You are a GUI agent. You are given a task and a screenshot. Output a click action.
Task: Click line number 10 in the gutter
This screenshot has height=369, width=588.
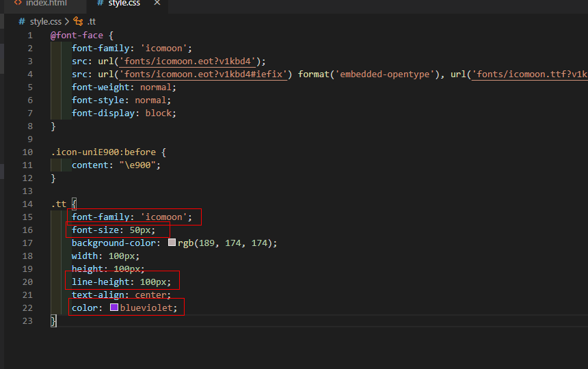[28, 152]
